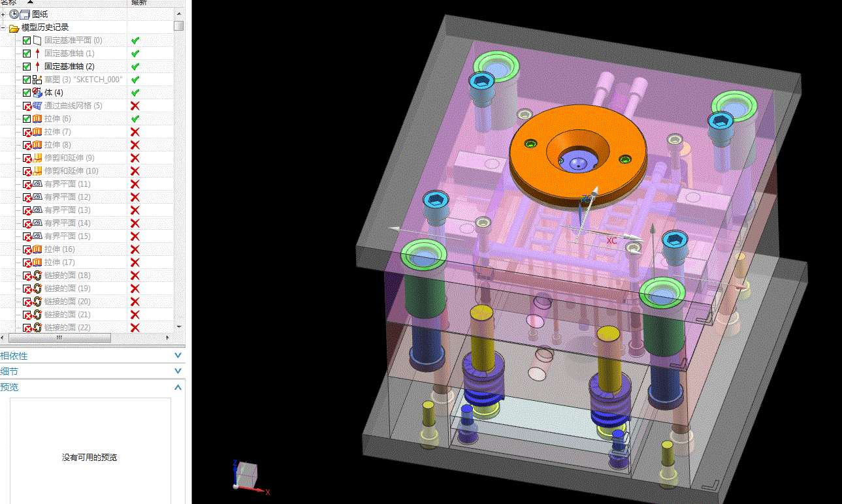Click the 模型历史记录 folder icon

click(x=14, y=27)
